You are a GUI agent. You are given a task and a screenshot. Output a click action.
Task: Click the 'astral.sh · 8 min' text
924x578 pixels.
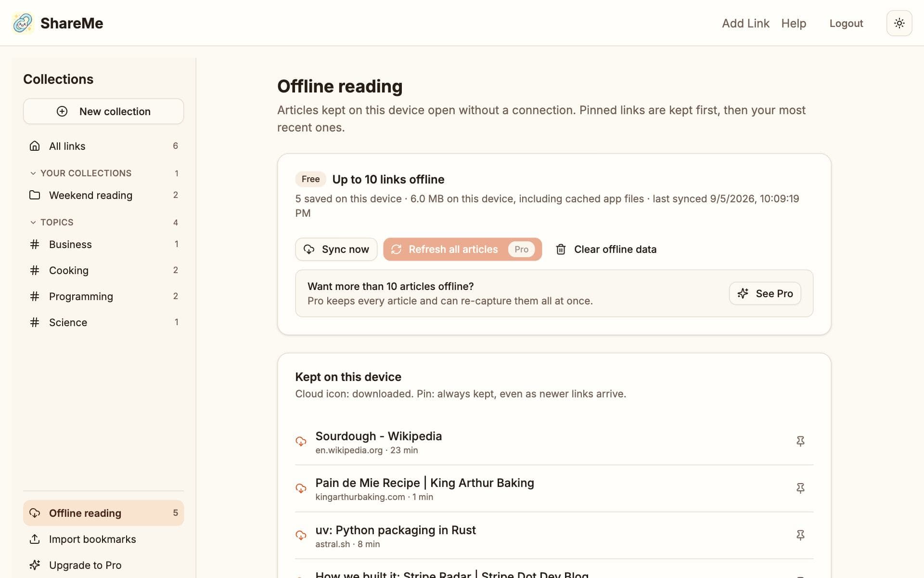(347, 544)
